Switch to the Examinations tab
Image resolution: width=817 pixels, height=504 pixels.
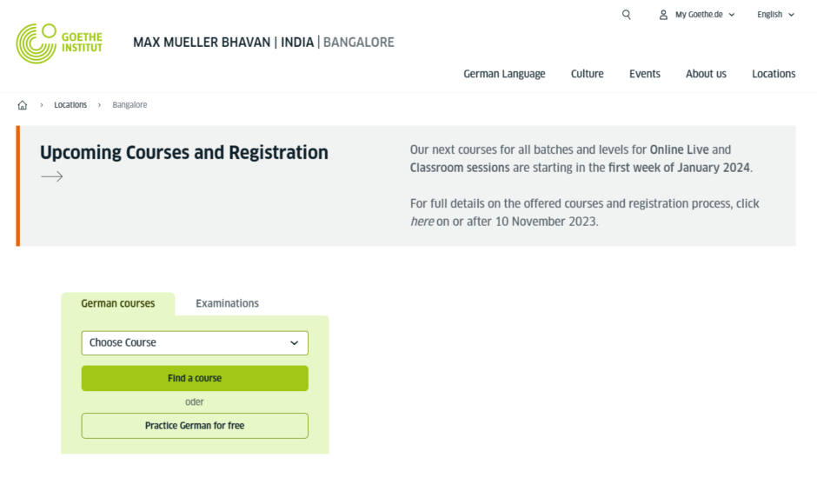coord(227,303)
